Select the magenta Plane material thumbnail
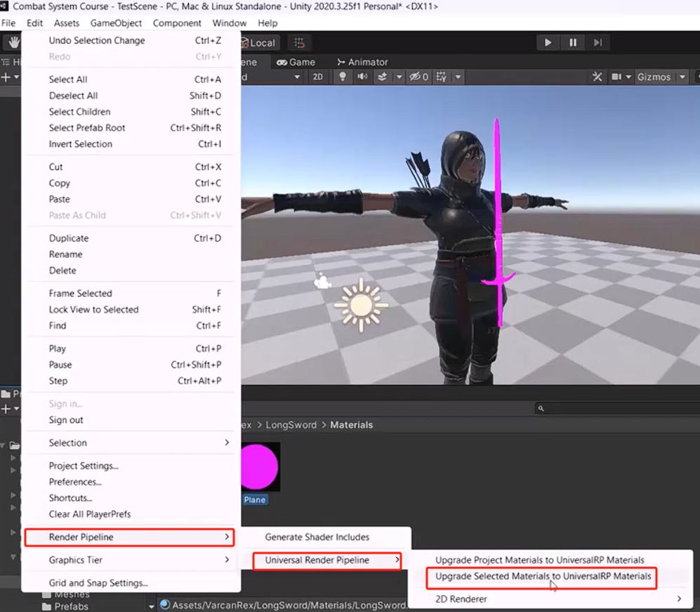700x612 pixels. [260, 467]
